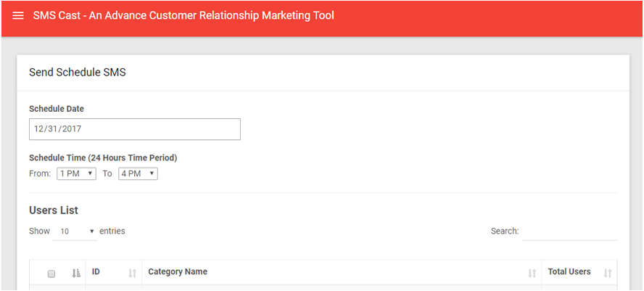Open the To time dropdown showing 4 PM
Image resolution: width=644 pixels, height=291 pixels.
click(x=138, y=173)
